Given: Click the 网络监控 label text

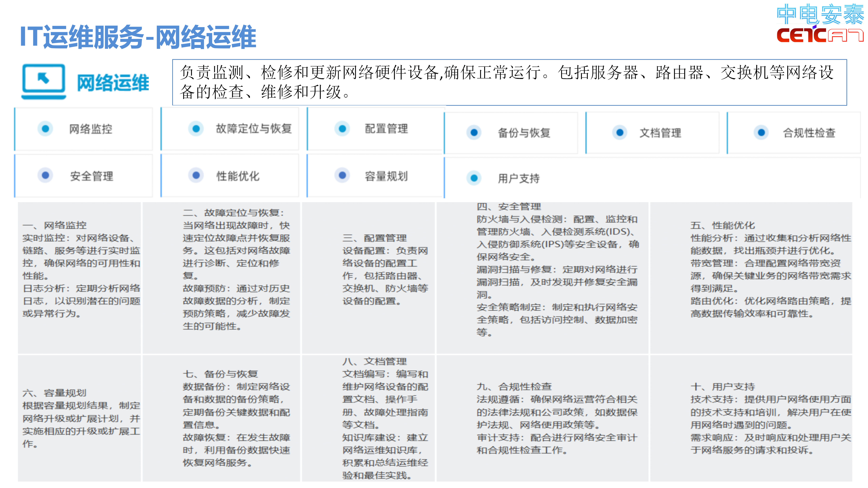Looking at the screenshot, I should [91, 129].
